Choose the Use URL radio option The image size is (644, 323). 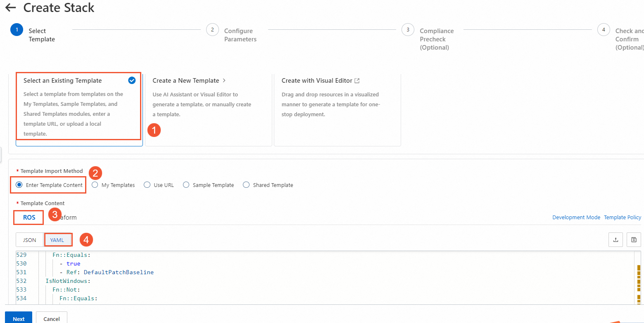(x=147, y=185)
